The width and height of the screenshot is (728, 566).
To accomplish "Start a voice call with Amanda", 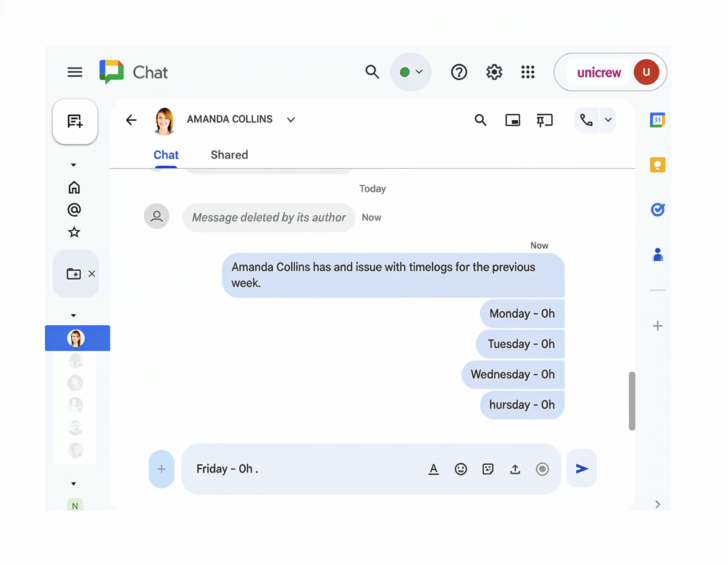I will 587,120.
